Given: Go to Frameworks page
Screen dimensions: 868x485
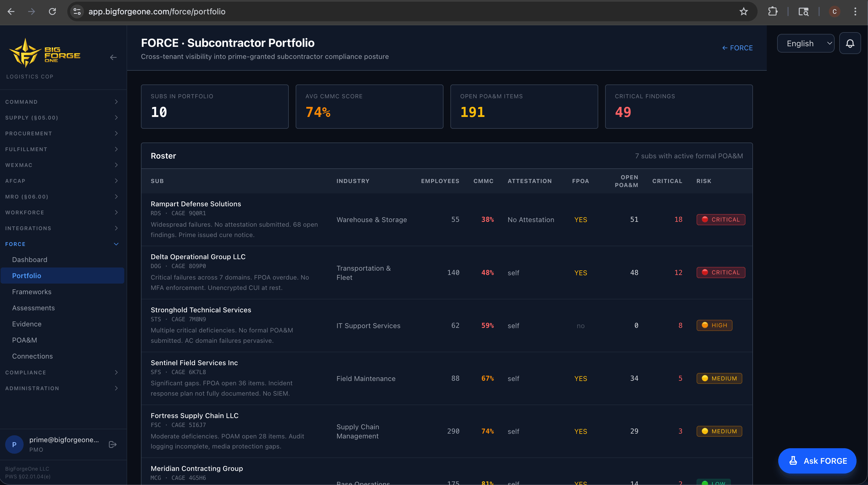Looking at the screenshot, I should point(62,292).
